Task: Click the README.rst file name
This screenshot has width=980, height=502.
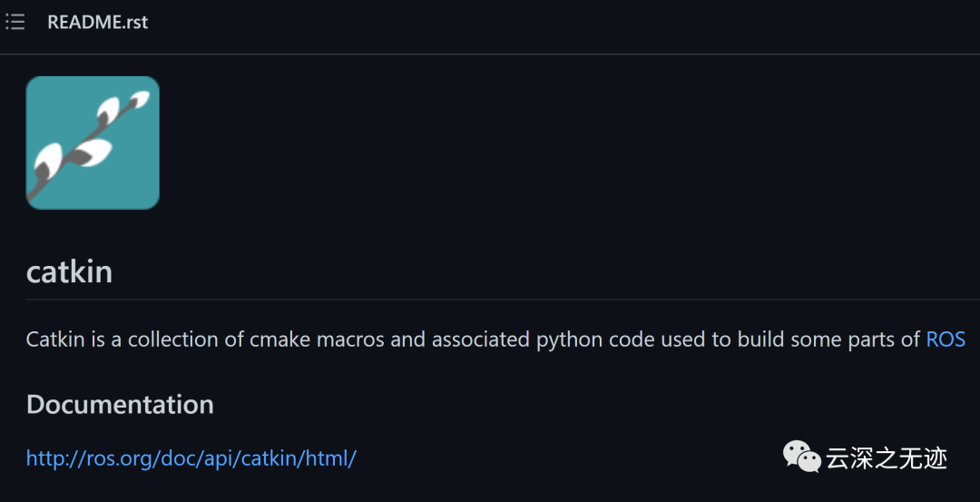Action: pos(97,23)
